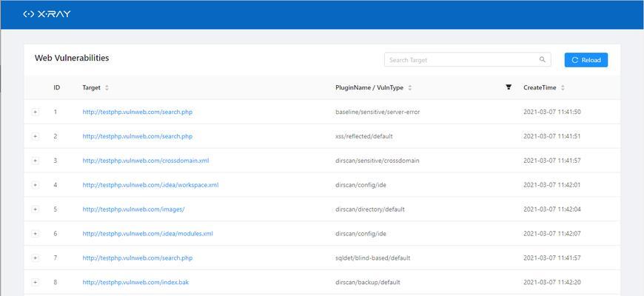The image size is (644, 296).
Task: Expand row 8 index.bak details
Action: point(36,283)
